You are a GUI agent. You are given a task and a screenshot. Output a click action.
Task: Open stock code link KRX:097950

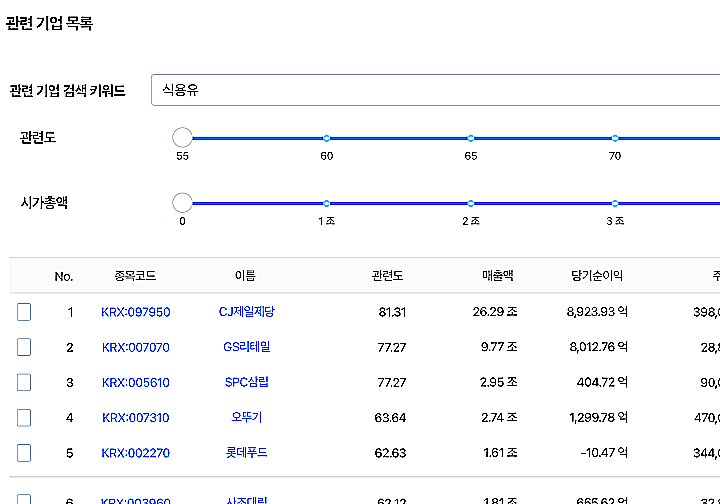point(136,312)
